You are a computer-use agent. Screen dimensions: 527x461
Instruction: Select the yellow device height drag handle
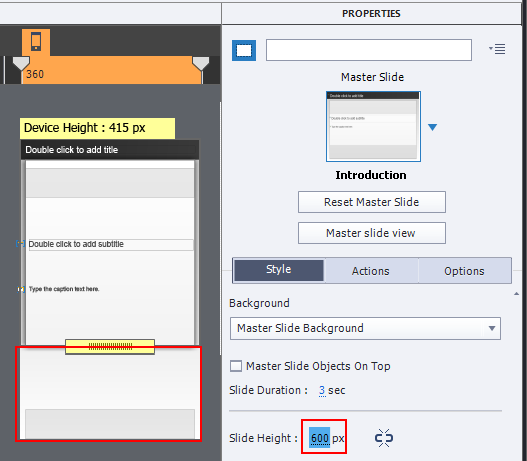pyautogui.click(x=110, y=347)
